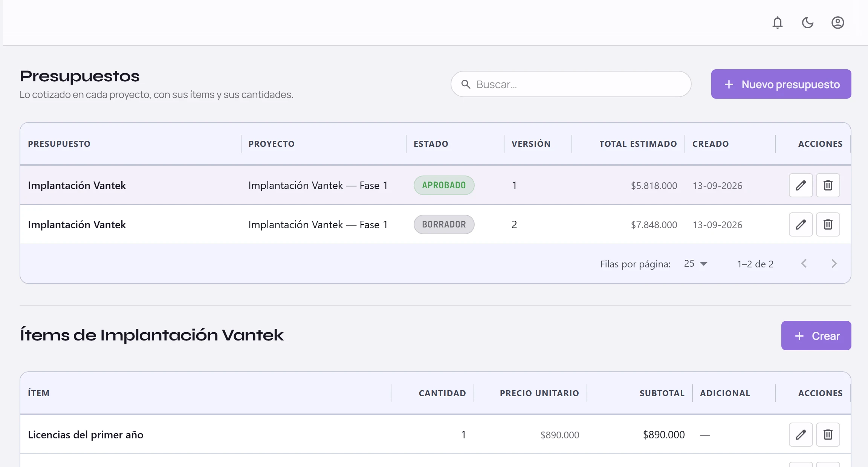Sort by the Creado column header
Viewport: 868px width, 467px height.
[x=711, y=144]
